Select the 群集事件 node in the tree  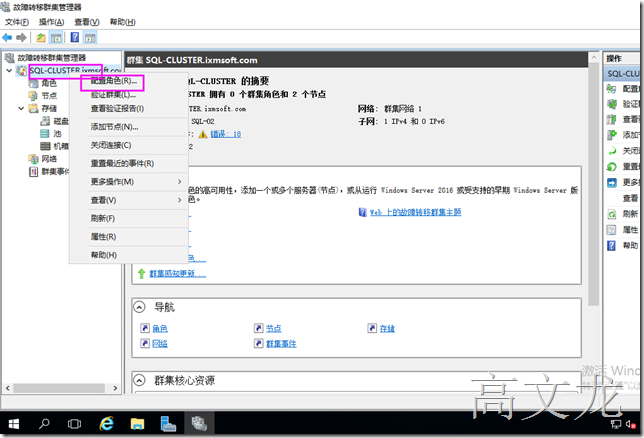pos(55,171)
